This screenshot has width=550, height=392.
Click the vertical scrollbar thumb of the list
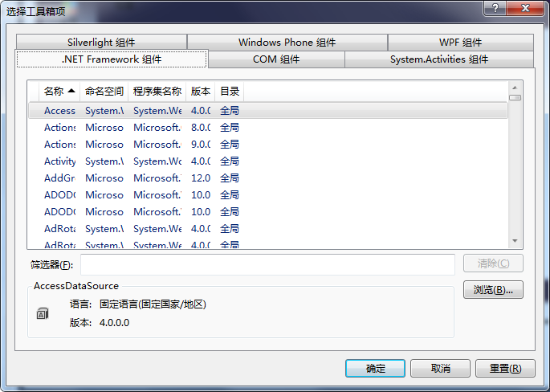click(515, 97)
